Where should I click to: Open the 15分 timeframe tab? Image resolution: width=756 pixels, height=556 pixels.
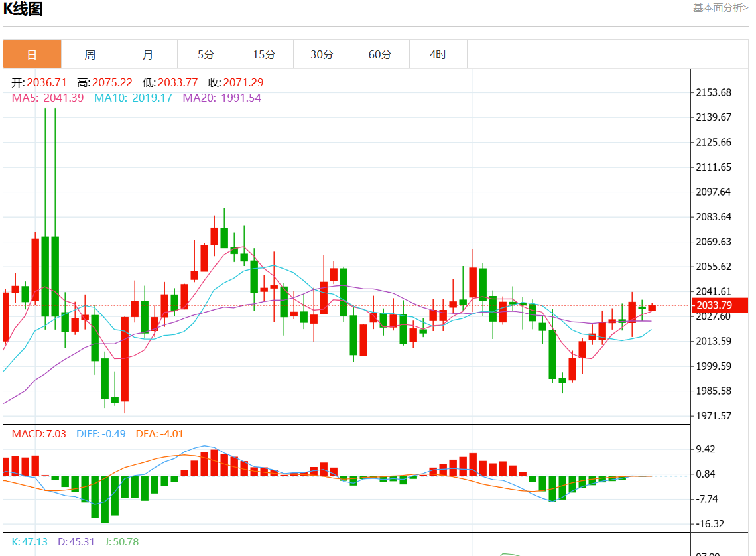[264, 54]
